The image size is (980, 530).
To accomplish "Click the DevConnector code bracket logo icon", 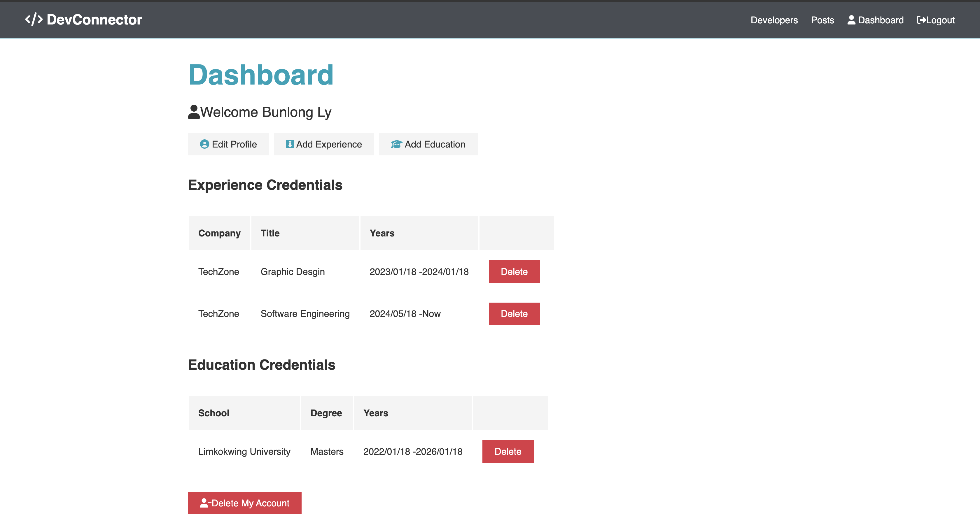I will [34, 20].
